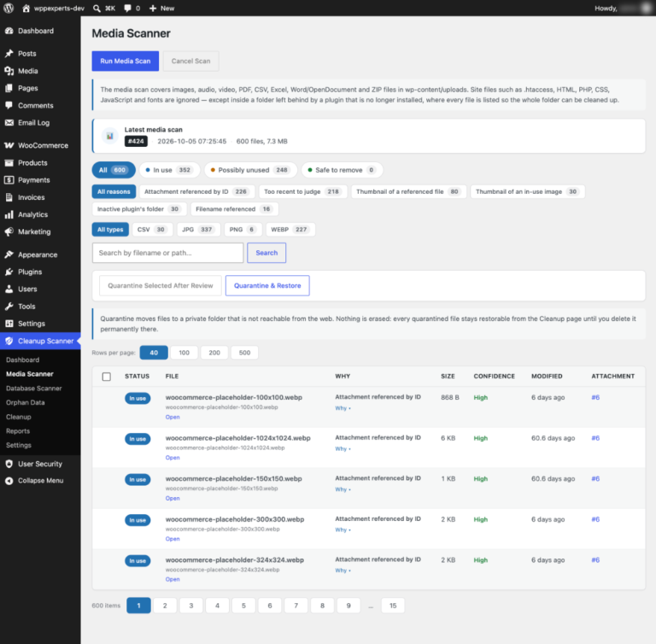Click the Products icon in sidebar

pyautogui.click(x=9, y=163)
